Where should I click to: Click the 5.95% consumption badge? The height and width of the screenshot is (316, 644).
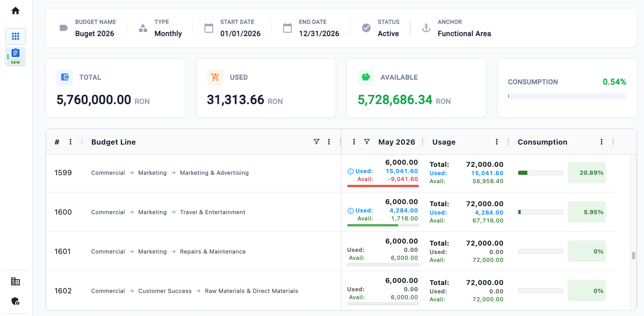587,212
